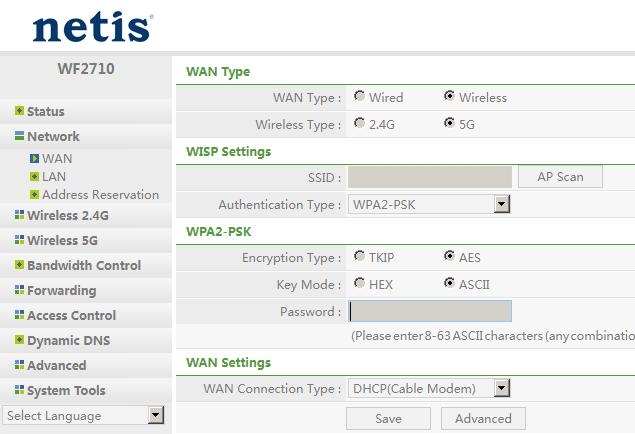Choose the HEX key mode option
This screenshot has width=635, height=434.
[x=359, y=283]
